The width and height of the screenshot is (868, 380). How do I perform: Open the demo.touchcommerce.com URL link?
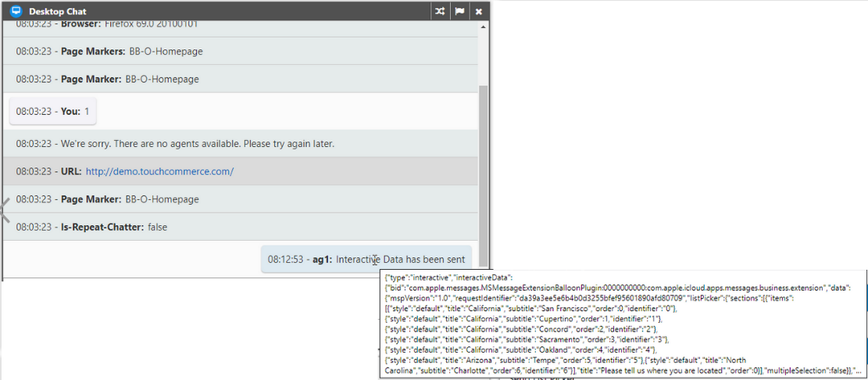click(x=159, y=171)
